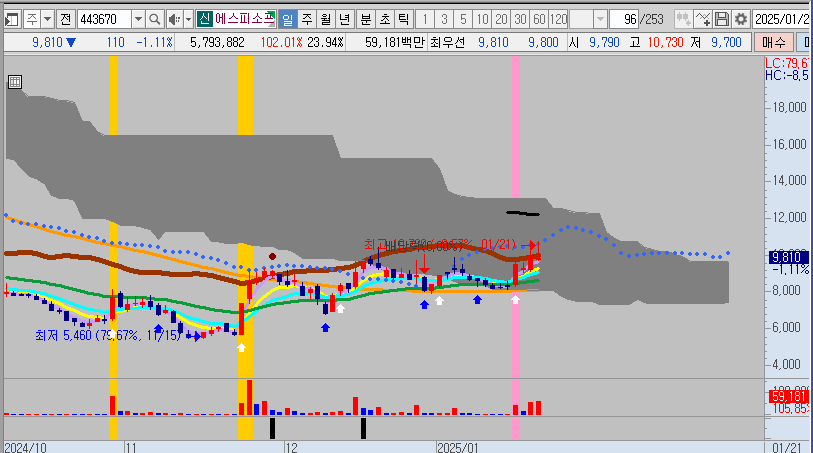This screenshot has width=813, height=453.
Task: Click the candlestick chart compare icon
Action: coord(683,20)
